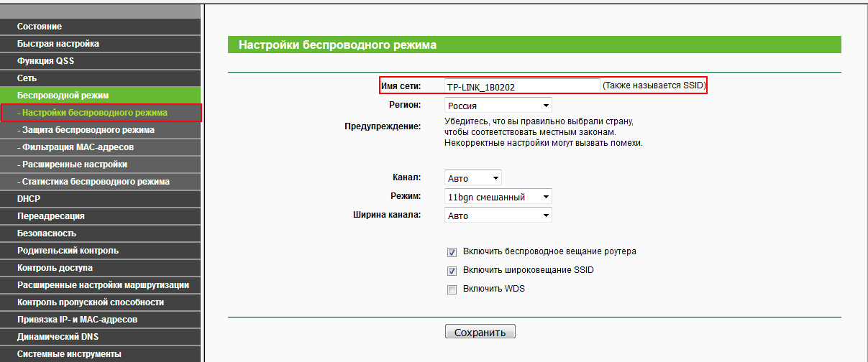This screenshot has width=868, height=362.
Task: Open Защита беспроводного режима submenu
Action: pyautogui.click(x=101, y=130)
